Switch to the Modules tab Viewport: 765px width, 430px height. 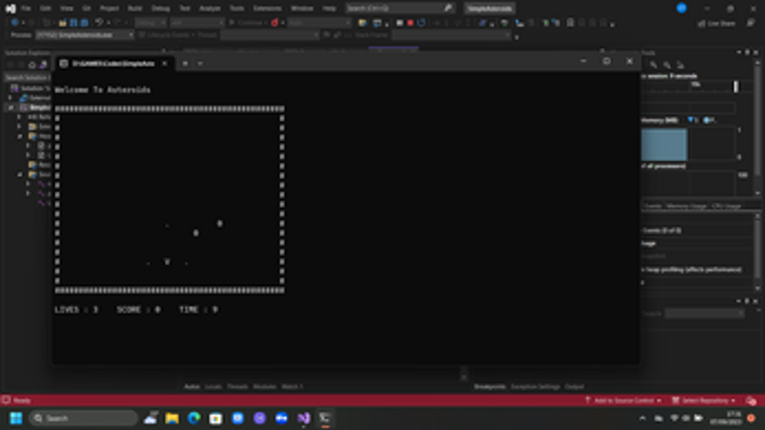pyautogui.click(x=264, y=387)
